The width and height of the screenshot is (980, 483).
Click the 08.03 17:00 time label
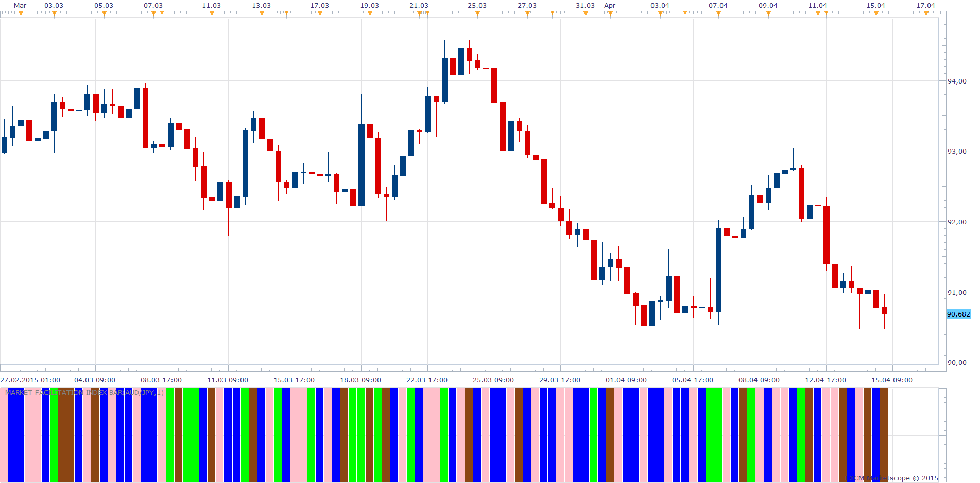161,380
